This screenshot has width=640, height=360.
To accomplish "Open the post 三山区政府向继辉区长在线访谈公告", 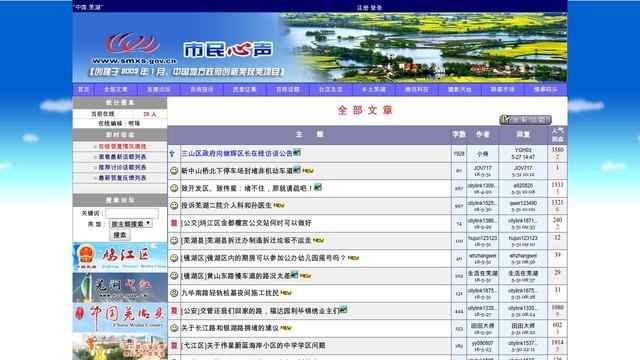I will 237,153.
